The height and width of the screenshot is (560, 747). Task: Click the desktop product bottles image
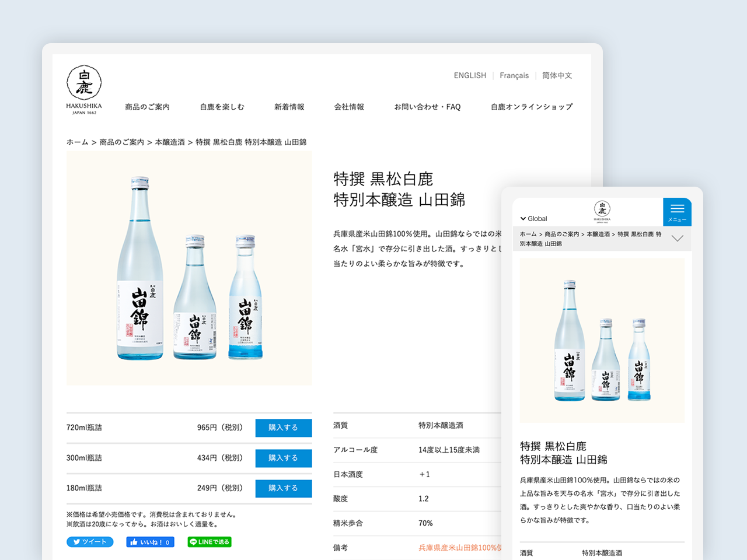pyautogui.click(x=189, y=268)
